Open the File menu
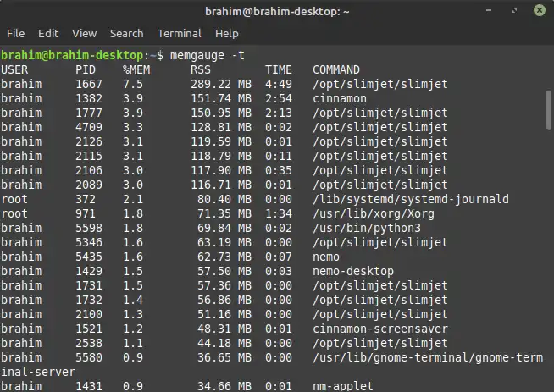 (x=15, y=34)
